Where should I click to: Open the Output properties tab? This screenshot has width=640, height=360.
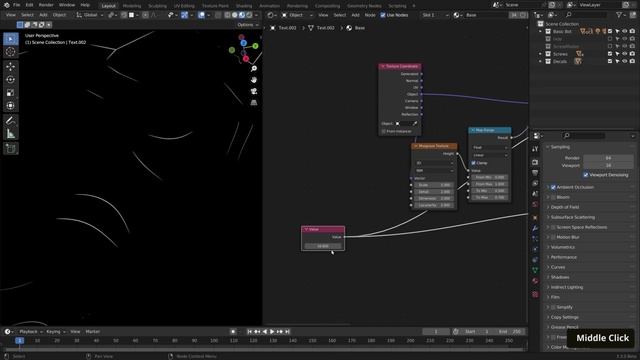535,173
